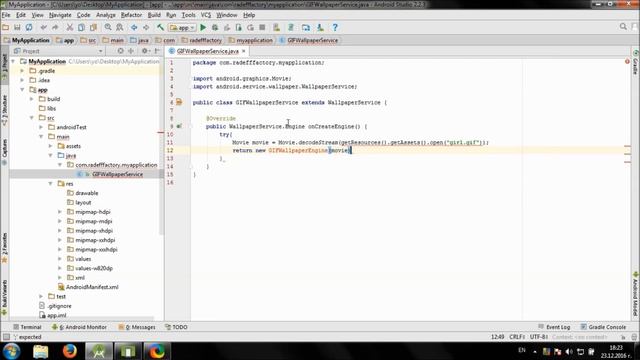Viewport: 640px width, 360px height.
Task: Select the GIFWallpaperService.java editor tab
Action: pos(207,51)
